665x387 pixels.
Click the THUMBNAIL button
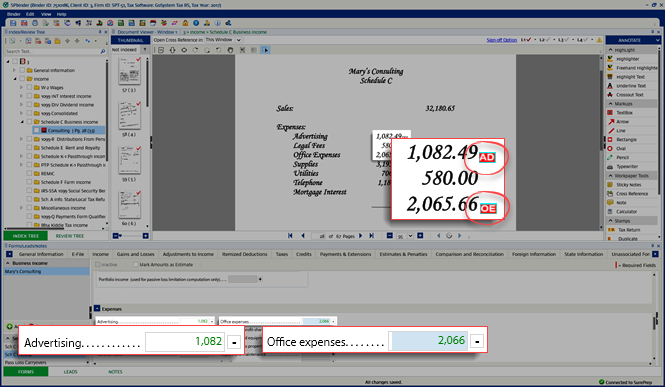click(130, 40)
